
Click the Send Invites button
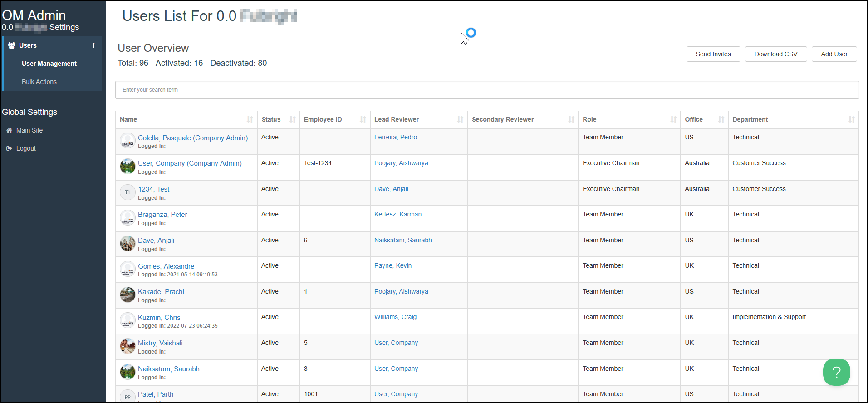[713, 54]
